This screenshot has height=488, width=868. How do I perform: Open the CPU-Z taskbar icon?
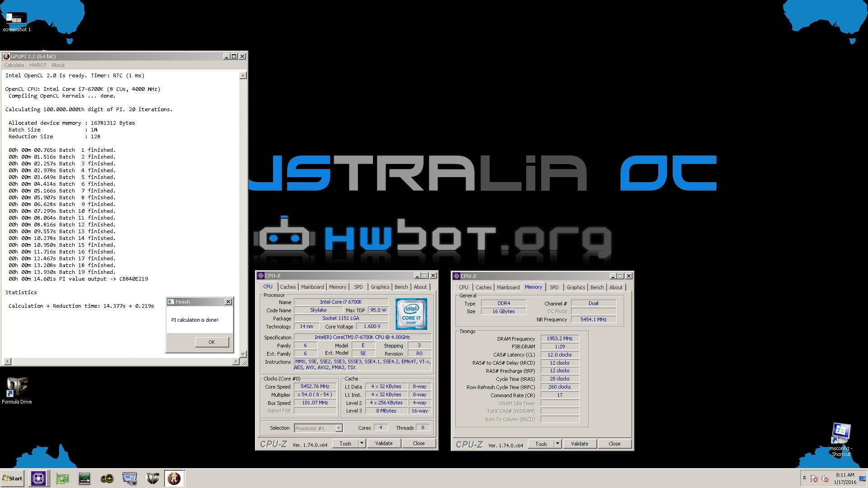(x=38, y=478)
